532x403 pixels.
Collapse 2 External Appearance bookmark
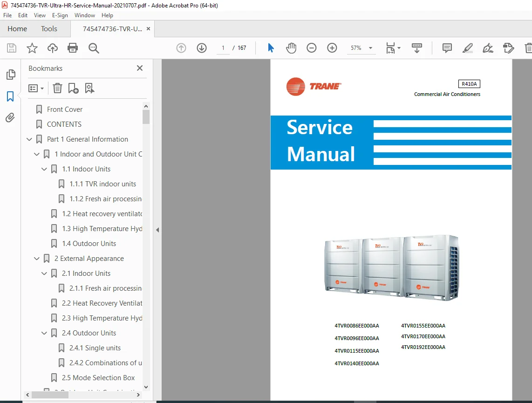coord(37,259)
